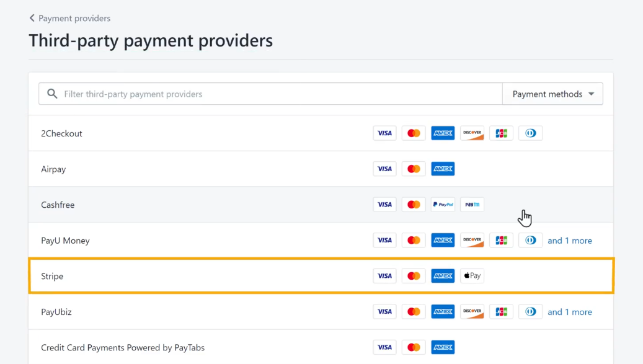Click the Mastercard icon in the 2Checkout row

tap(414, 133)
